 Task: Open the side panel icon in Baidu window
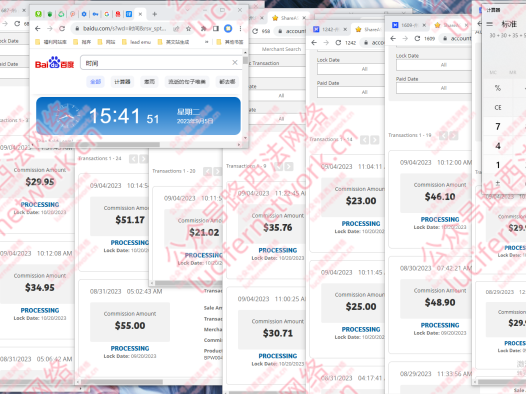(216, 29)
